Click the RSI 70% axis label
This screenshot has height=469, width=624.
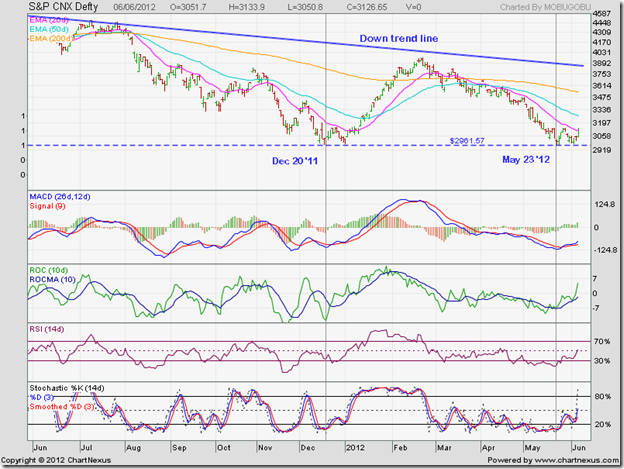(x=602, y=342)
